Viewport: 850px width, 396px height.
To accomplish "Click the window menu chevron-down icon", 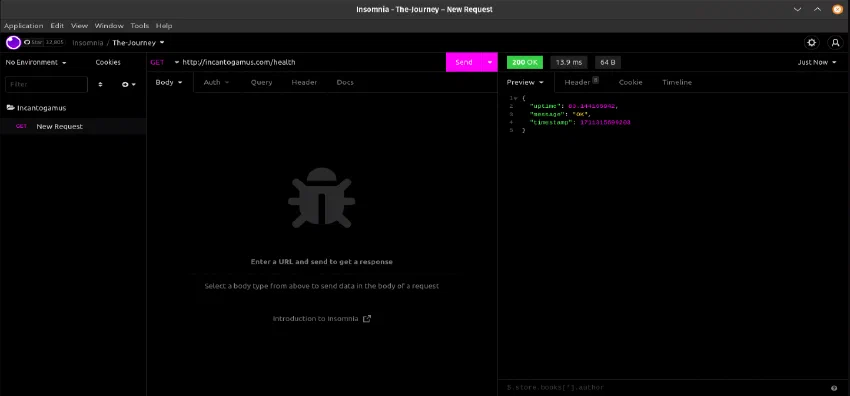I will tap(797, 9).
